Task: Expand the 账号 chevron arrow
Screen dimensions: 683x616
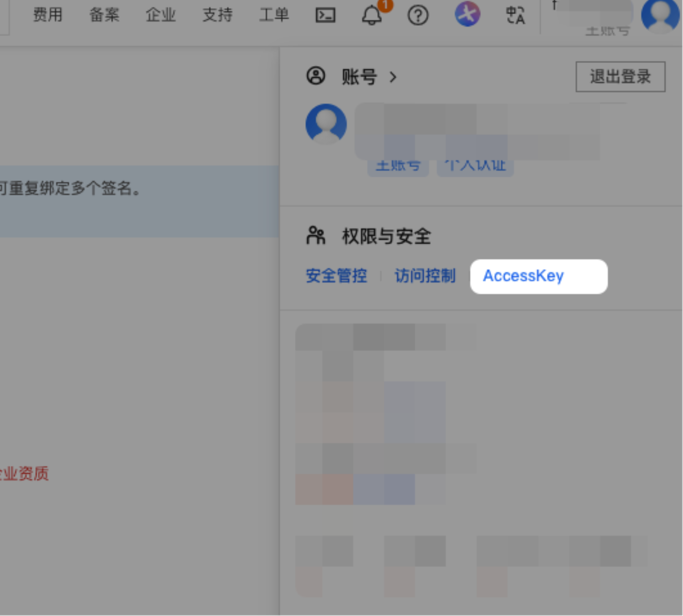Action: click(x=393, y=77)
